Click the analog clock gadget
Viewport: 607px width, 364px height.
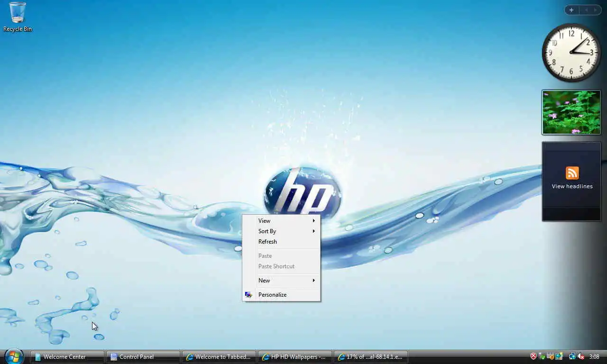pos(571,53)
